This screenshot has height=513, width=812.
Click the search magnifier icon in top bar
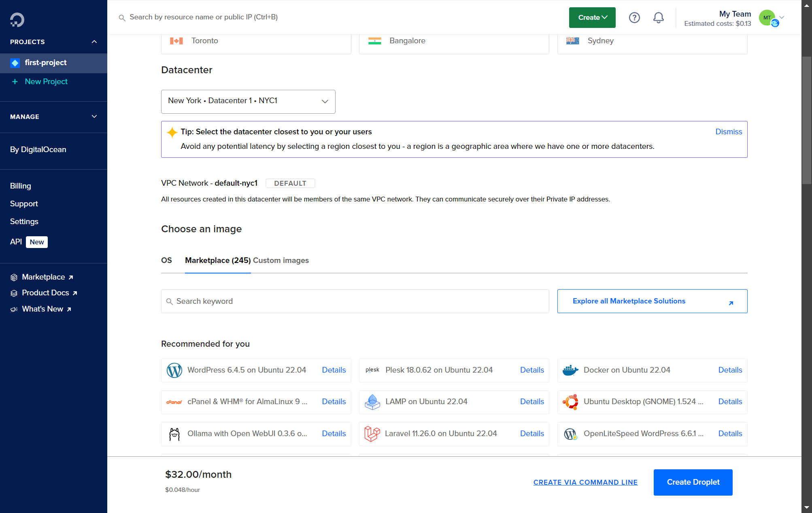coord(122,18)
